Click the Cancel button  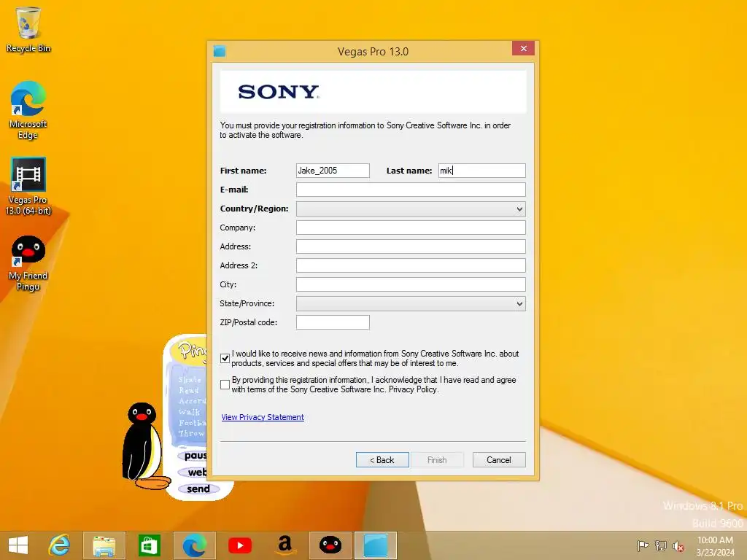coord(499,460)
